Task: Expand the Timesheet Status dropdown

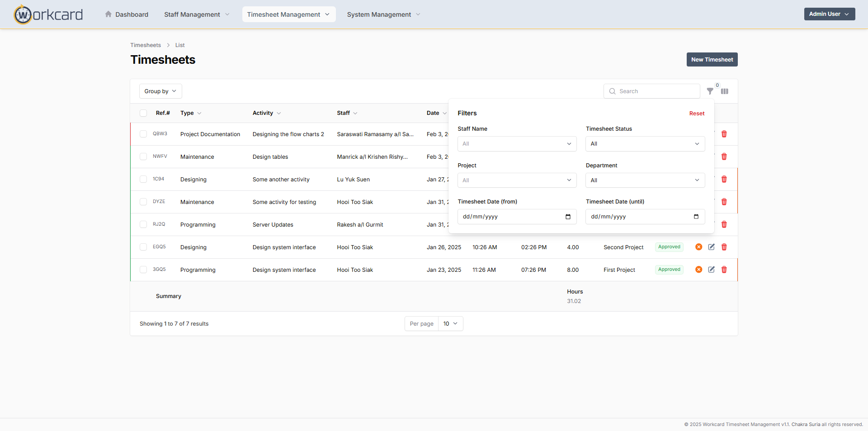Action: [645, 144]
